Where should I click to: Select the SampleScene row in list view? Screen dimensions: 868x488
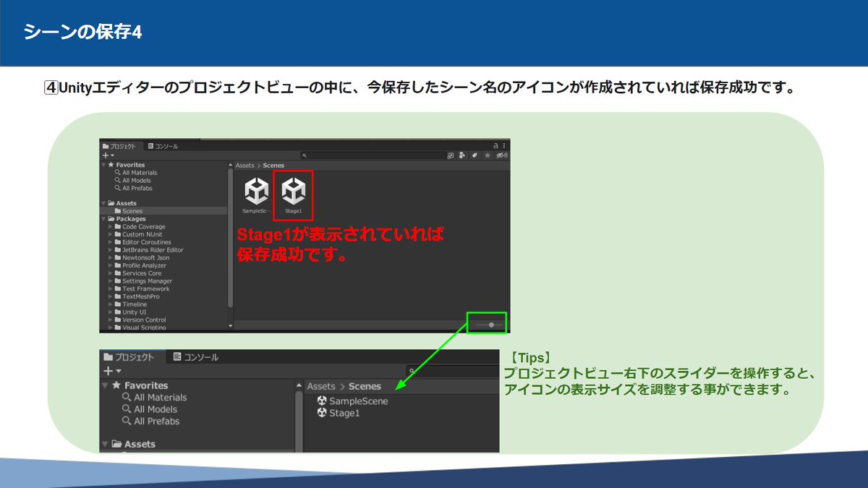(x=353, y=401)
